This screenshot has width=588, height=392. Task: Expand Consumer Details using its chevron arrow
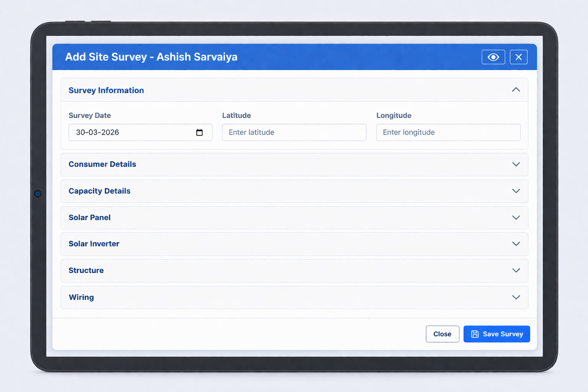point(516,164)
